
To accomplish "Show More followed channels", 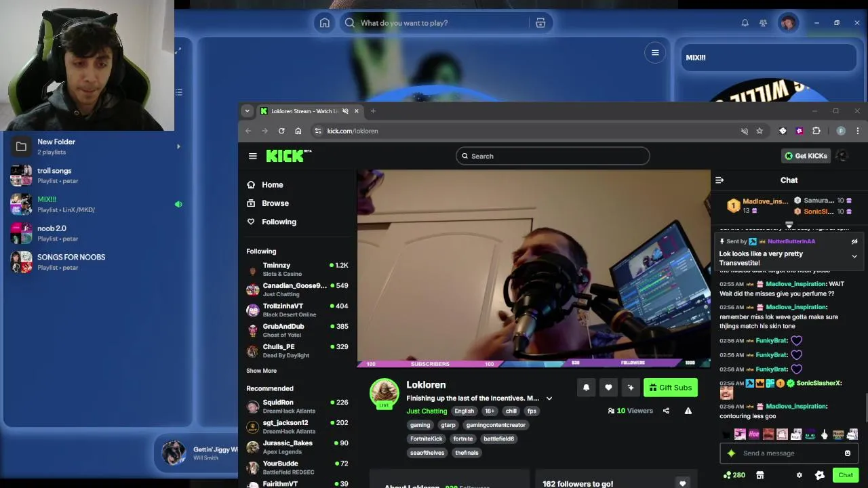I will click(261, 371).
